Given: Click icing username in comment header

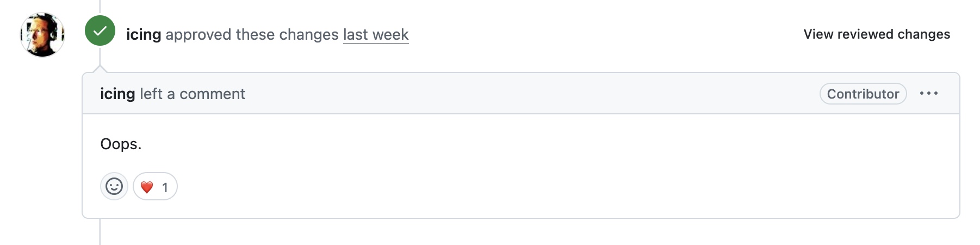Looking at the screenshot, I should (117, 94).
